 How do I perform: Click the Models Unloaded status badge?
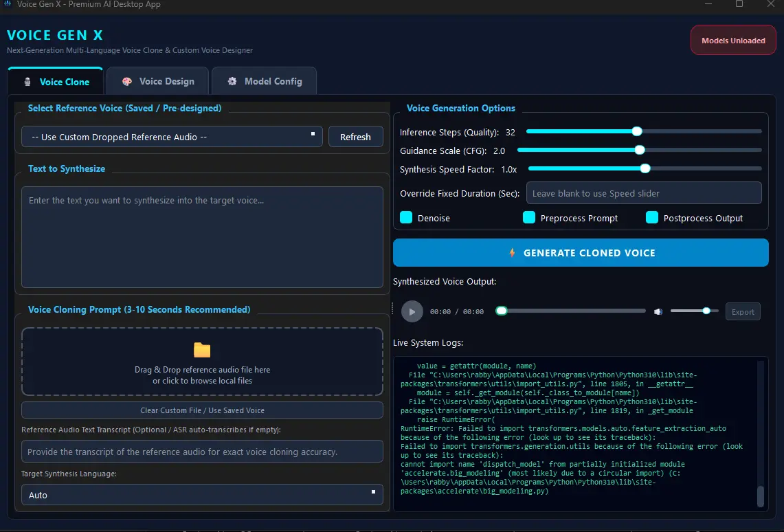[733, 41]
